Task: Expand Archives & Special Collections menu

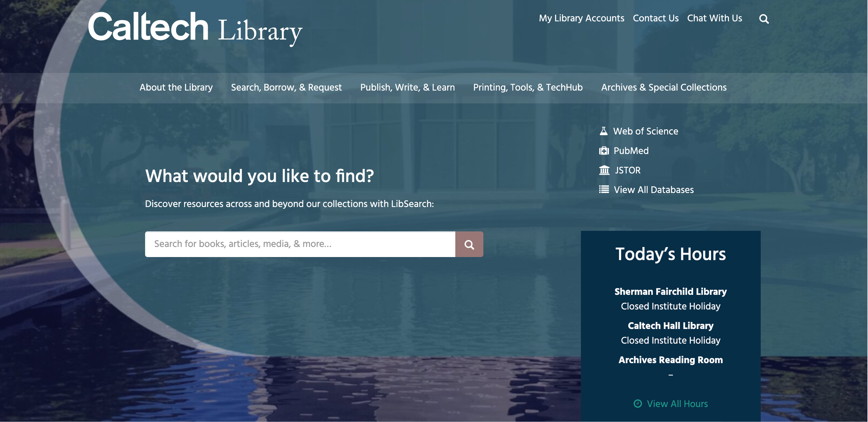Action: 663,88
